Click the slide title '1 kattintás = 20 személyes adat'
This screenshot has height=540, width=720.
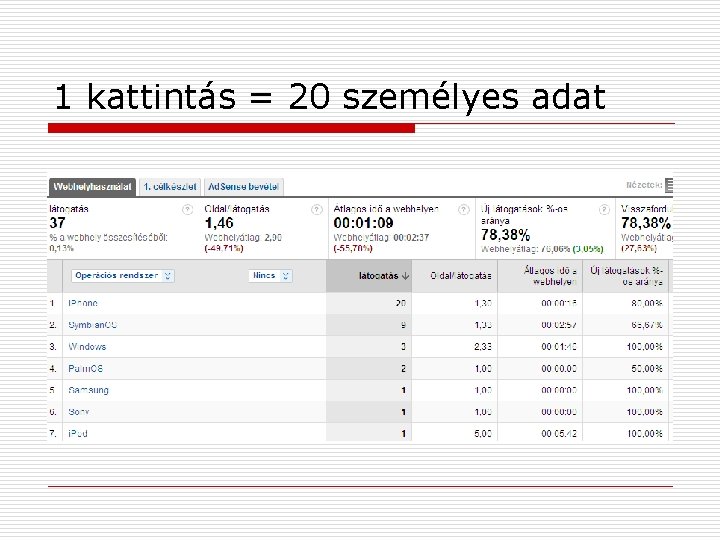point(330,96)
